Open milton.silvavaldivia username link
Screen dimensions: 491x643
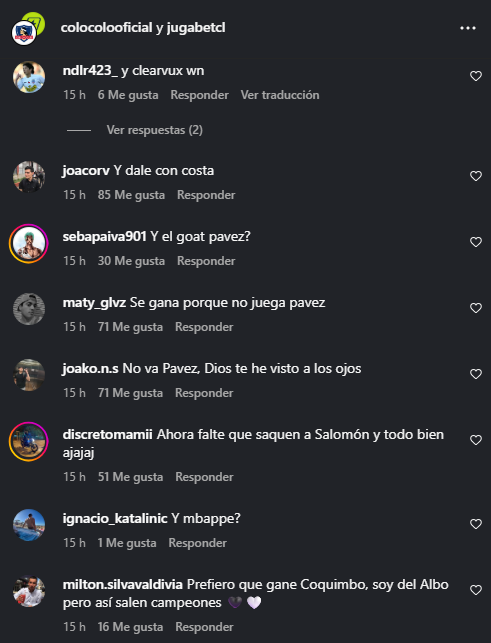pos(123,584)
